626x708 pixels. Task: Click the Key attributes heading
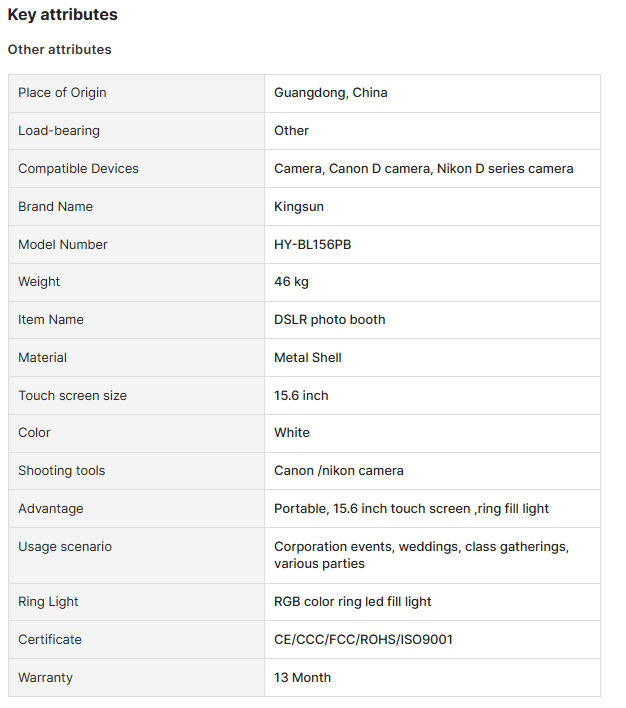point(62,14)
